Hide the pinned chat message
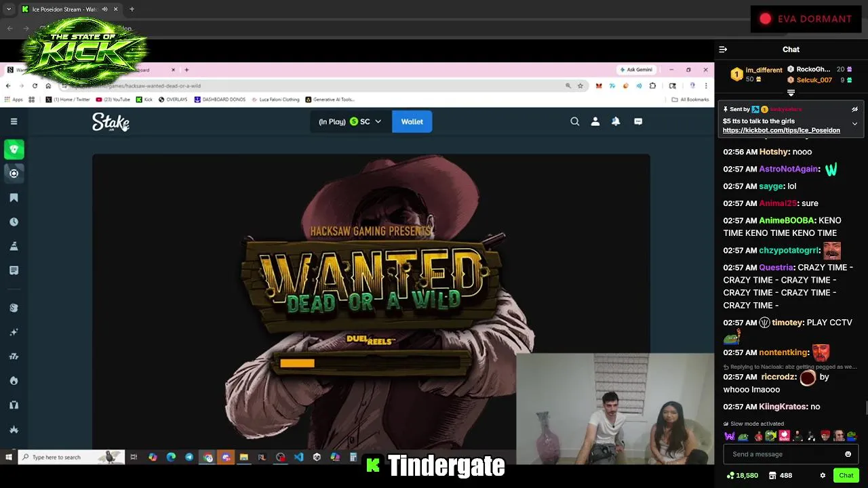The height and width of the screenshot is (488, 868). click(854, 109)
